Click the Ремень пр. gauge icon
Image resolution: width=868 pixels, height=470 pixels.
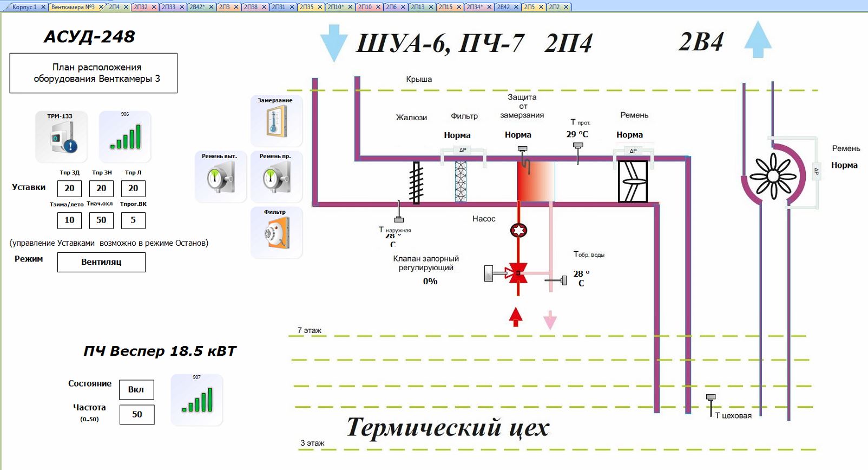tap(276, 177)
